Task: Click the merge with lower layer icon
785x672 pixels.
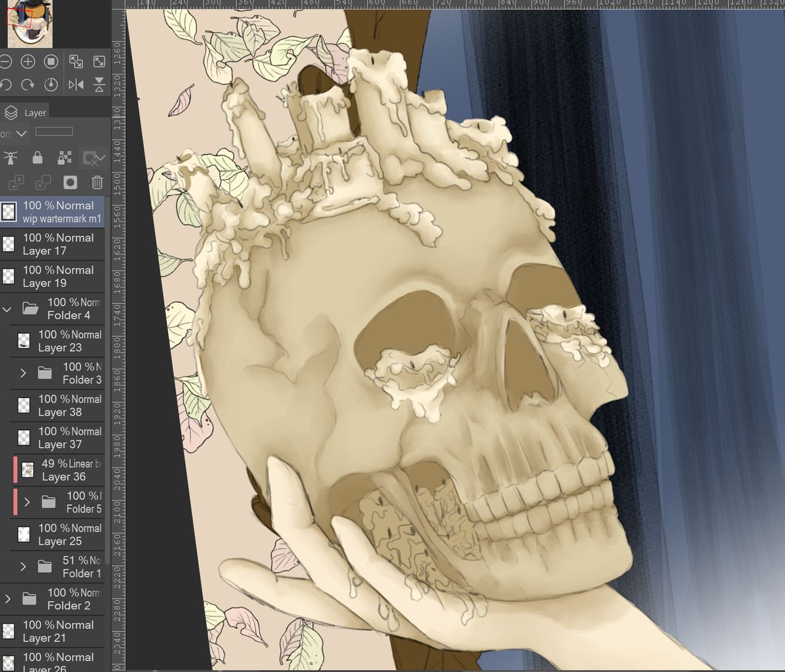Action: [43, 182]
